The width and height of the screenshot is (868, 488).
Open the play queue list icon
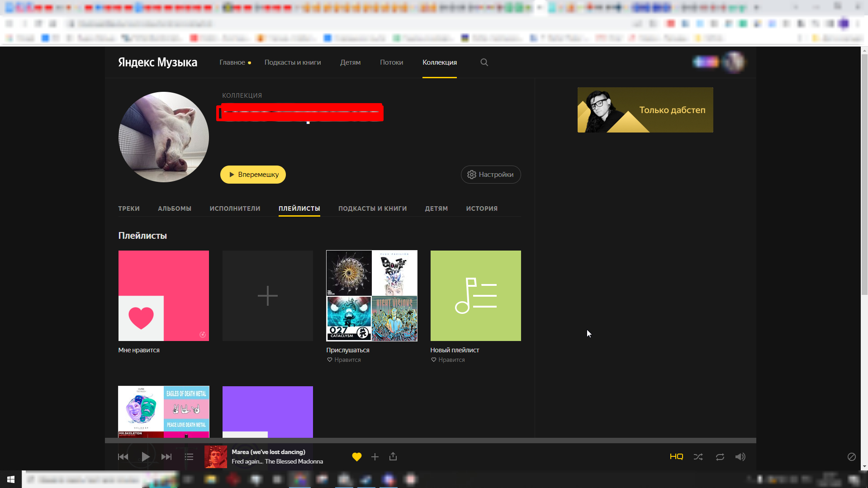pyautogui.click(x=189, y=457)
